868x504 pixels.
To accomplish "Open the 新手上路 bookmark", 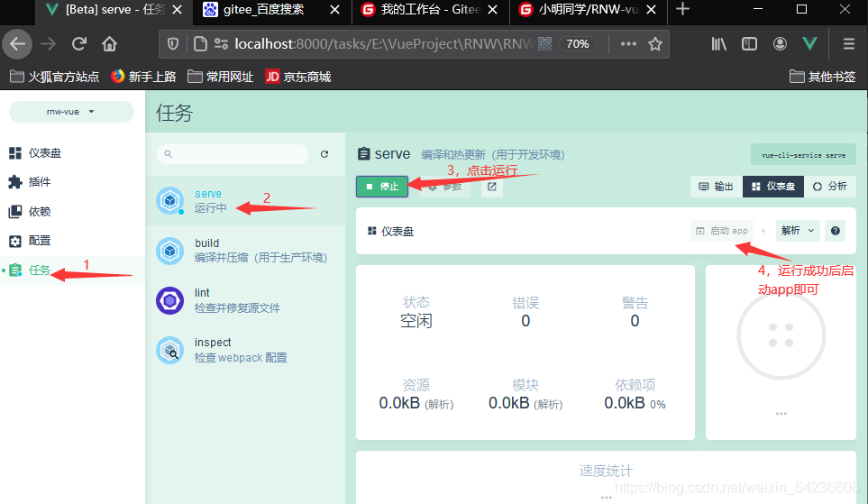I will click(143, 77).
